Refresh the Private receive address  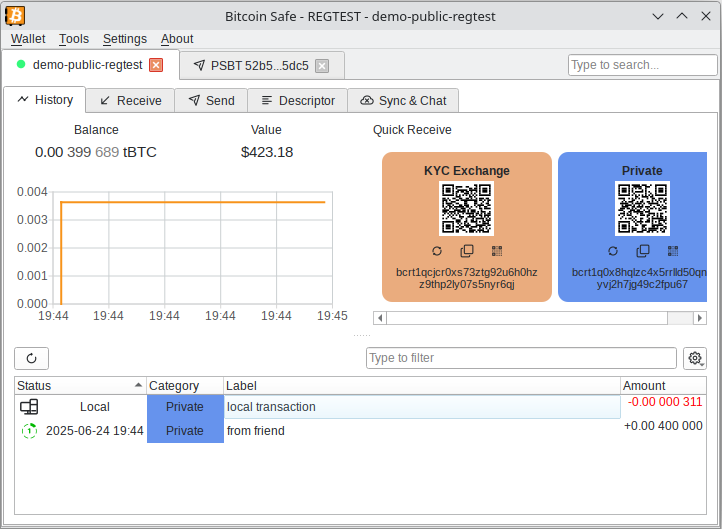click(613, 251)
